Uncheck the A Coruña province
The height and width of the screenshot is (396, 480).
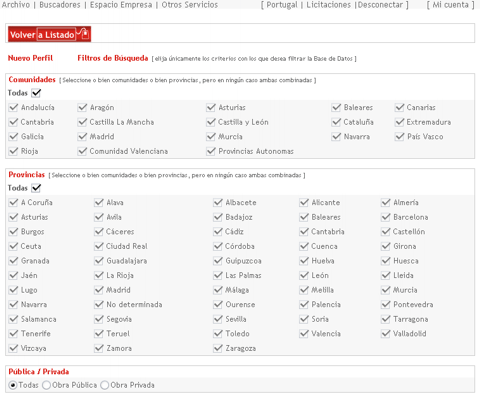(x=13, y=202)
